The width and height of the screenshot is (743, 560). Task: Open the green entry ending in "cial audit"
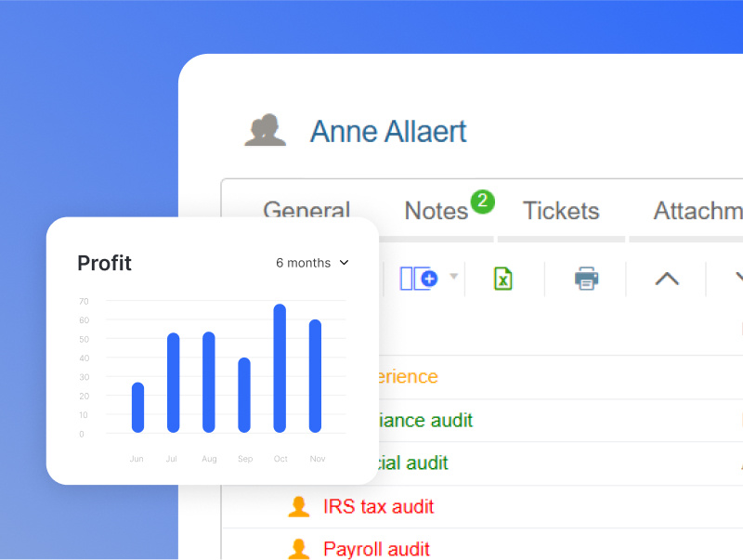tap(413, 462)
